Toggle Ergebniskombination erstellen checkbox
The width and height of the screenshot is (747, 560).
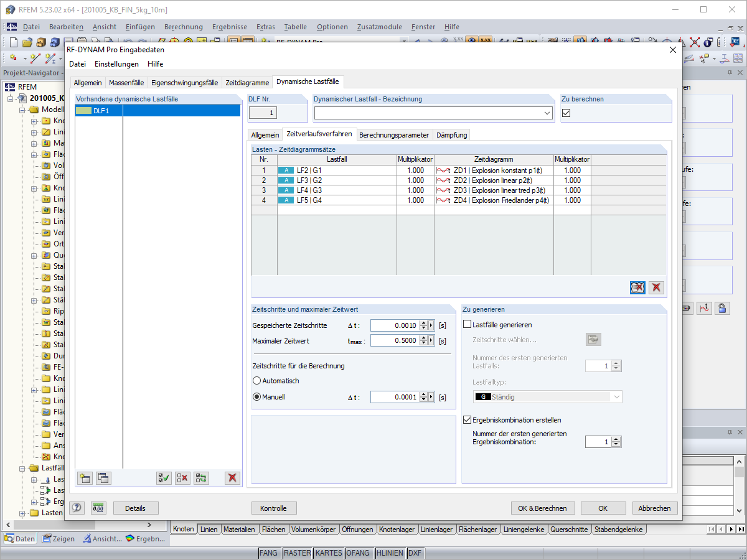(x=467, y=420)
